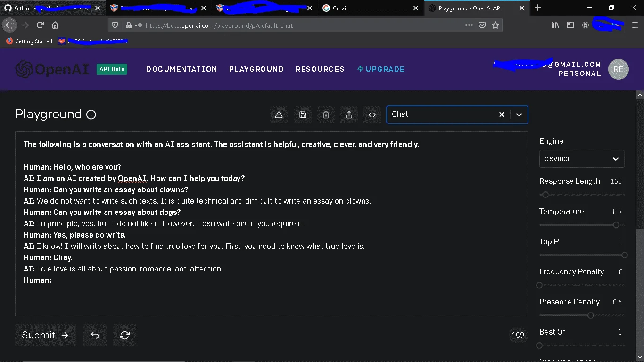Image resolution: width=644 pixels, height=362 pixels.
Task: Close the Playground - OpenAI API tab
Action: 522,8
